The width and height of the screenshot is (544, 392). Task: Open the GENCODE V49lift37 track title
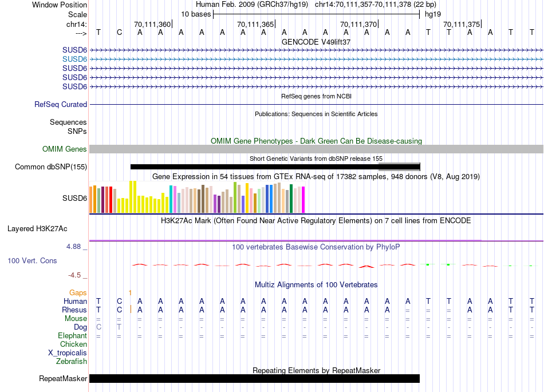tap(316, 42)
